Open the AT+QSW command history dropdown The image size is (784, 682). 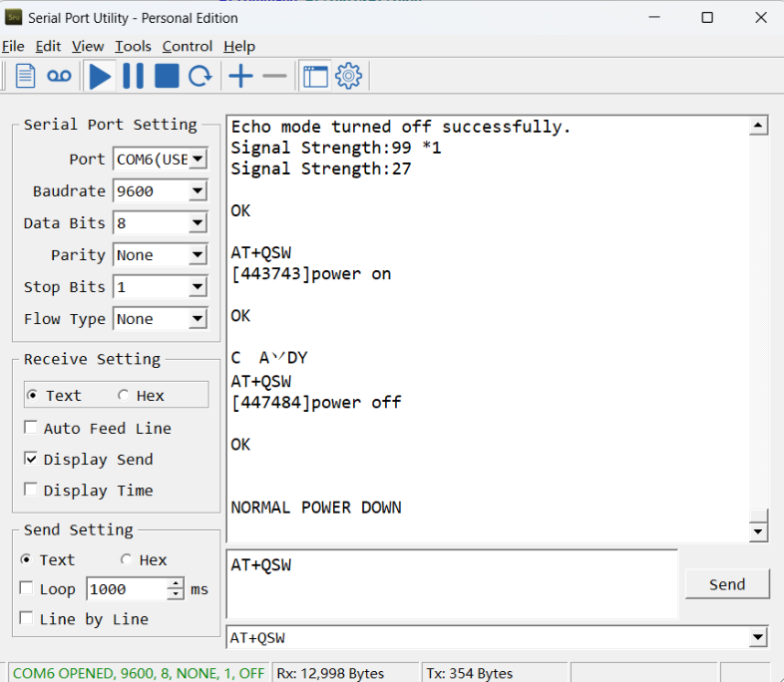(x=758, y=637)
